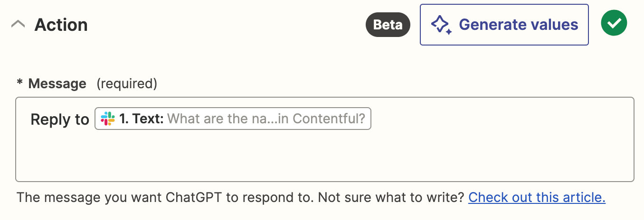Place cursor on "Reply to" text
The image size is (644, 220).
[59, 119]
